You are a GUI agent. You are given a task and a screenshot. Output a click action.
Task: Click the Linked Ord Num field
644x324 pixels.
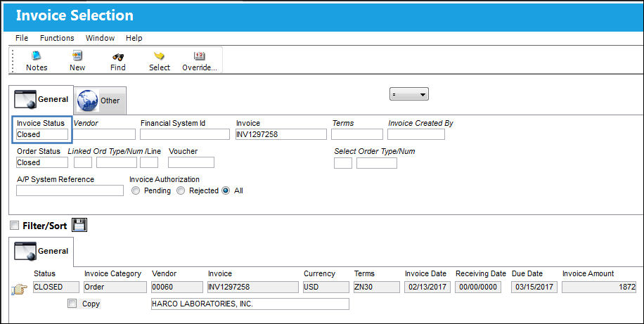pos(117,162)
